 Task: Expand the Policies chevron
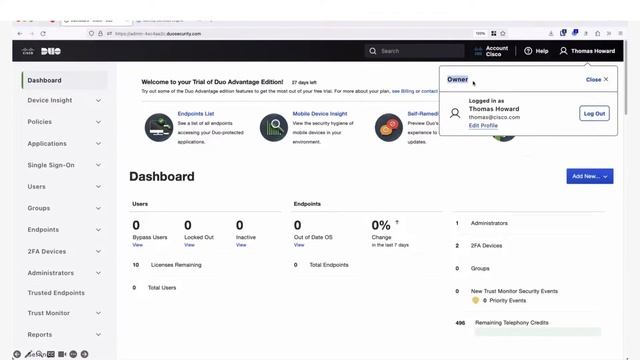coord(98,122)
